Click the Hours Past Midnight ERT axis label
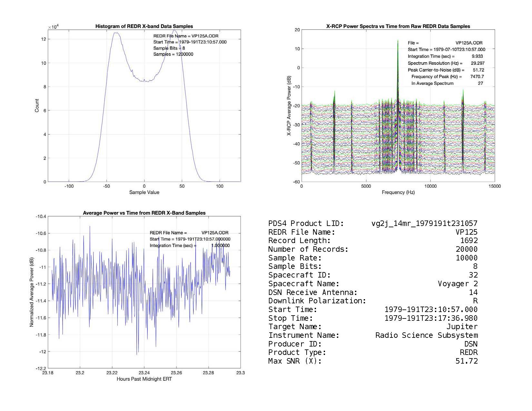This screenshot has height=411, width=532. pos(144,379)
